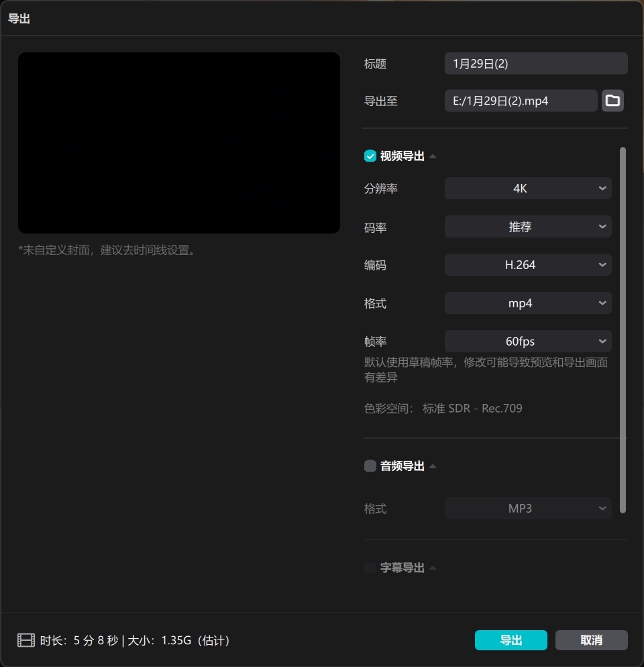Click the settings panel vertical scrollbar
This screenshot has width=644, height=667.
(623, 330)
